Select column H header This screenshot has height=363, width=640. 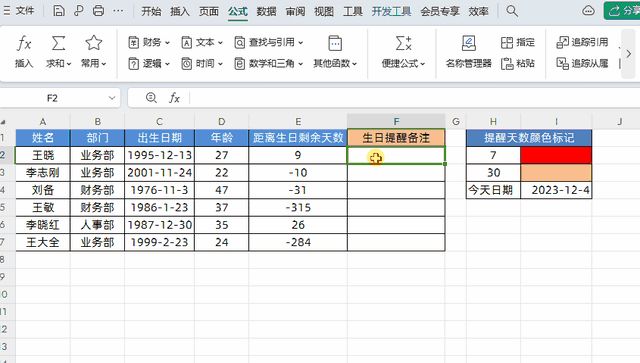[493, 122]
